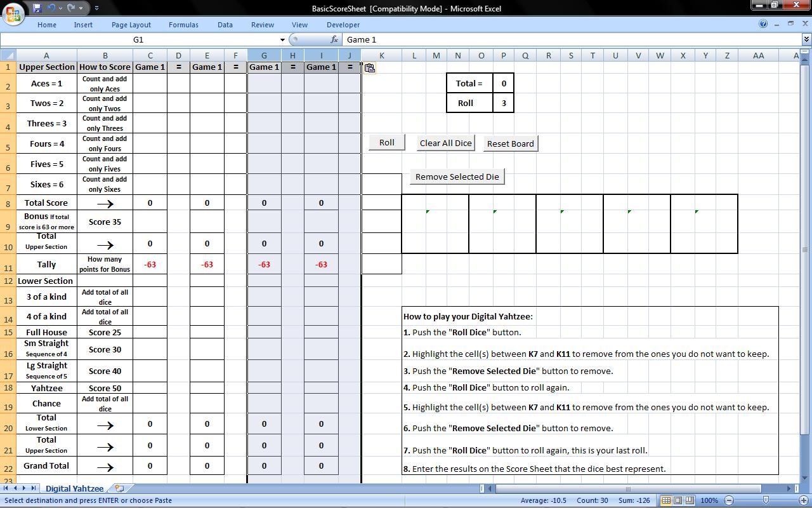This screenshot has width=812, height=508.
Task: Click the vertical scrollbar thumb
Action: click(806, 250)
